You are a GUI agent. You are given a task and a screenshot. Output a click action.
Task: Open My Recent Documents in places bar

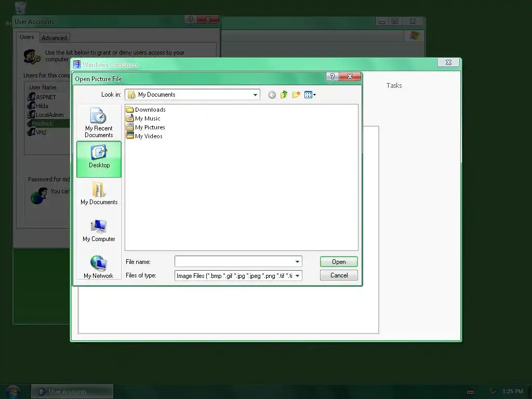pyautogui.click(x=99, y=123)
